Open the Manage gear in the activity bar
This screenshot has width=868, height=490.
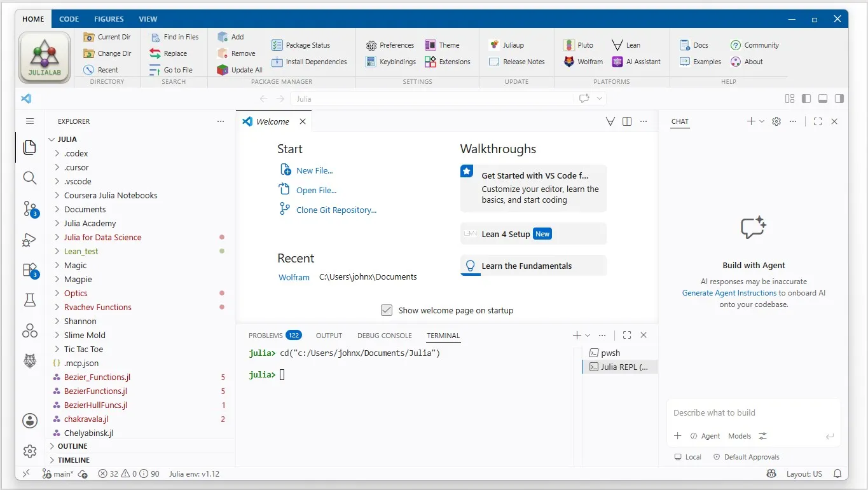click(x=30, y=451)
